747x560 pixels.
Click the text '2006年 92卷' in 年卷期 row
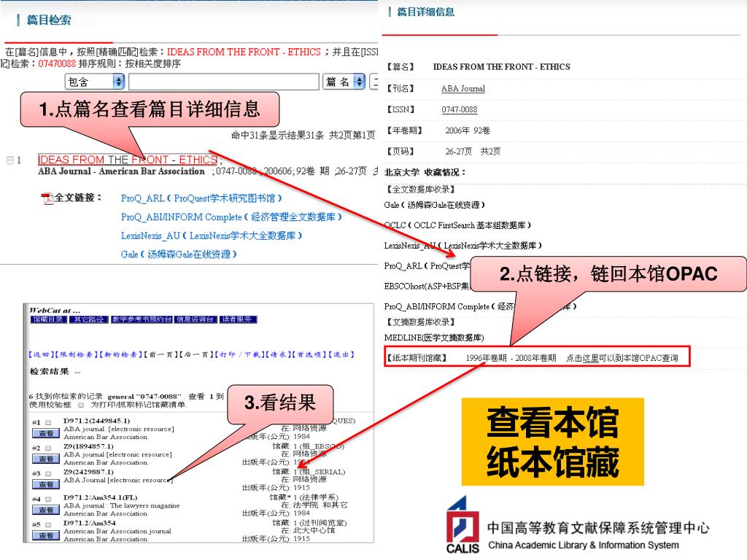(468, 131)
